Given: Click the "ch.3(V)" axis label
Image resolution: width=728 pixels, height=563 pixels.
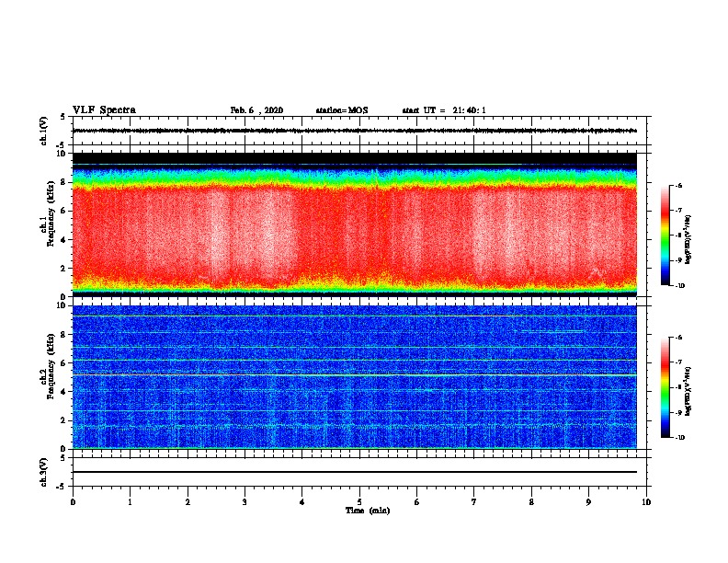Looking at the screenshot, I should 43,472.
